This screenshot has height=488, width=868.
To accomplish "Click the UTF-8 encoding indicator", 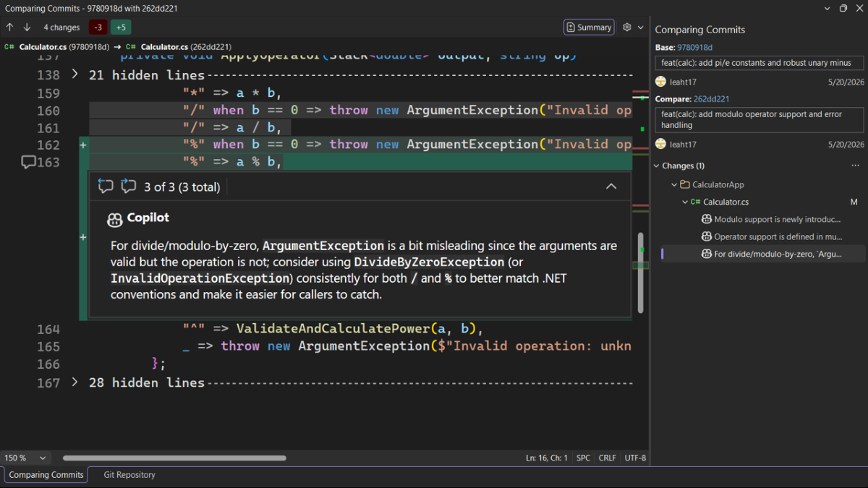I will click(635, 458).
